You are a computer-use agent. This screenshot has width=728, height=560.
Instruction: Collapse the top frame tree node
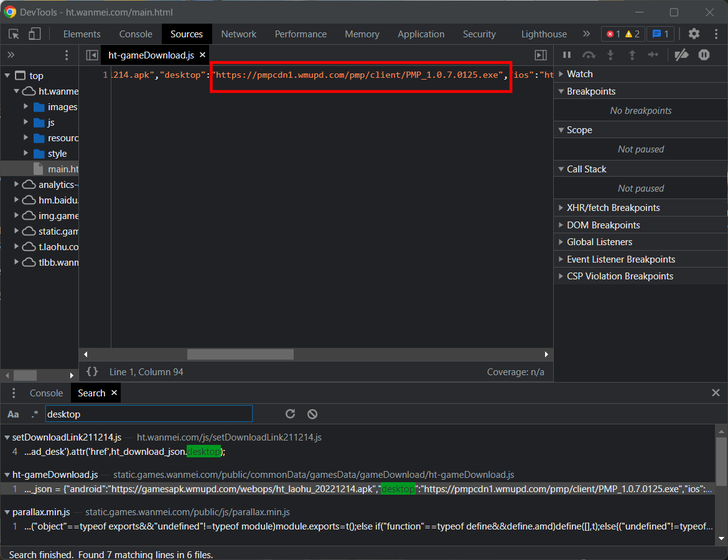[x=7, y=75]
